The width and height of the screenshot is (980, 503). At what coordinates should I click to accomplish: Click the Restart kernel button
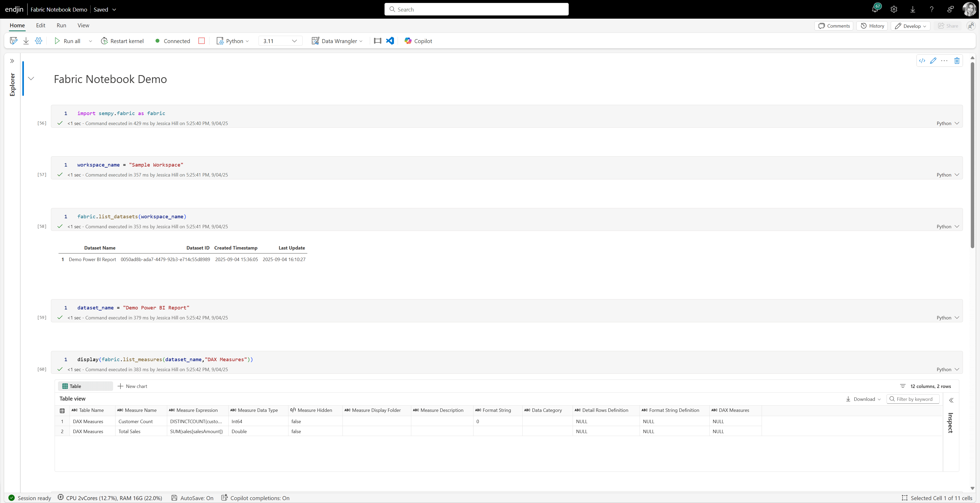point(122,41)
